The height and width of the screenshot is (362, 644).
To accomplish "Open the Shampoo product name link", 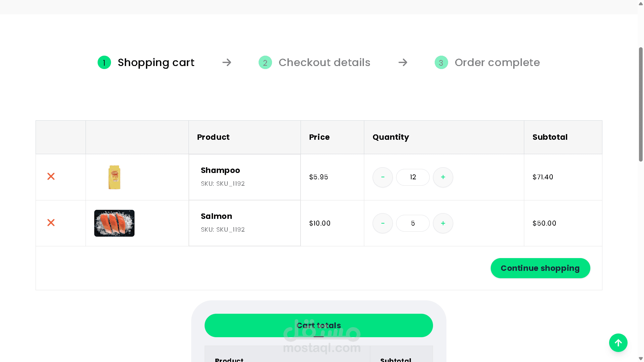I will coord(220,170).
